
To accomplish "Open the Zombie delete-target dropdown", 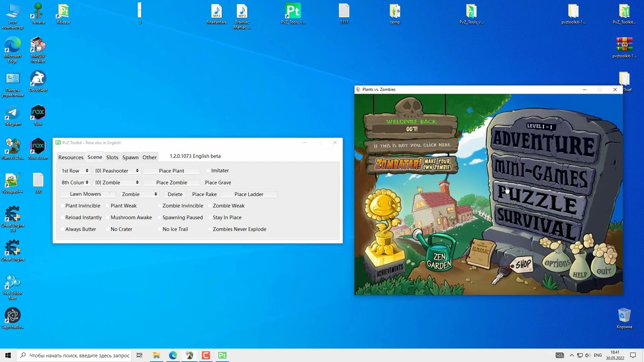I will [139, 194].
